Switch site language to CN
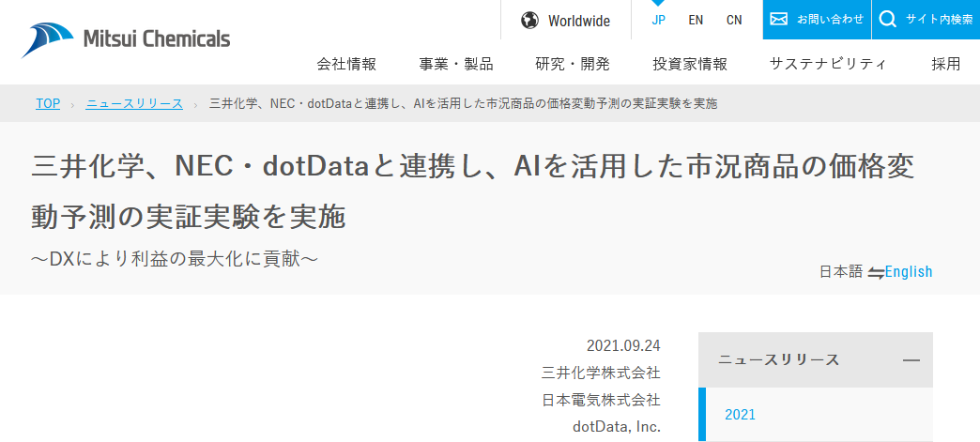 click(x=734, y=20)
